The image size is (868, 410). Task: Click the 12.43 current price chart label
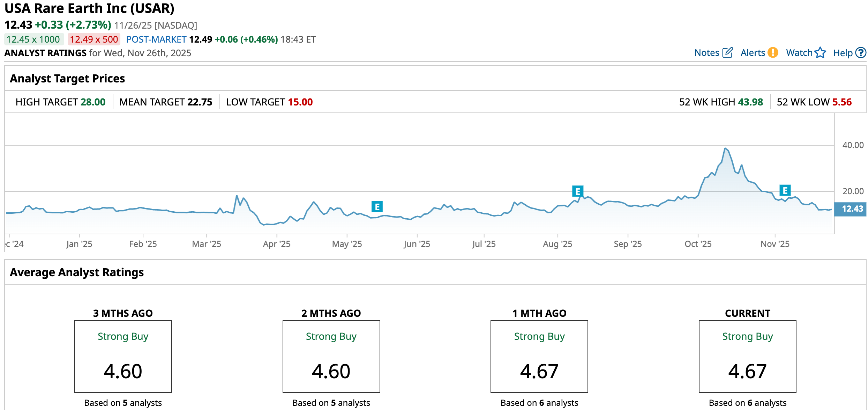(852, 209)
